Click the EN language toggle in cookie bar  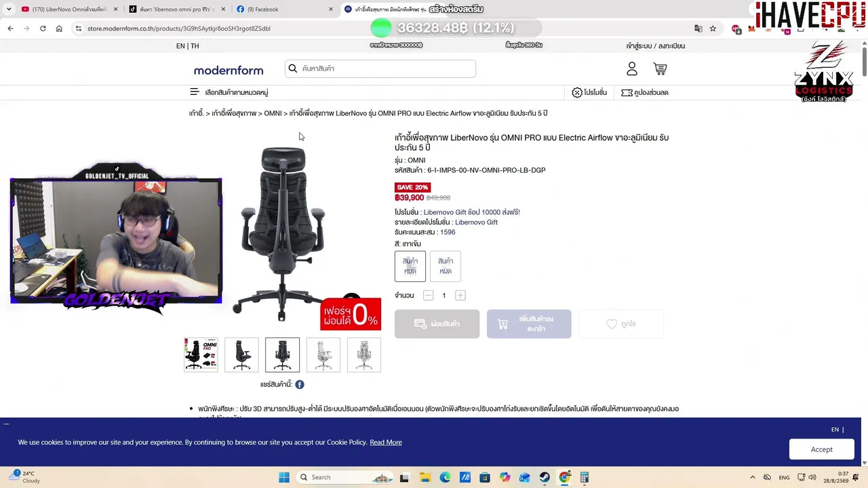(x=835, y=430)
